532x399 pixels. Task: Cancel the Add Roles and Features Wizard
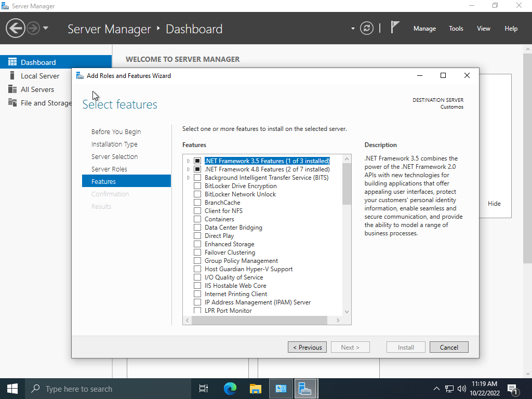(449, 347)
